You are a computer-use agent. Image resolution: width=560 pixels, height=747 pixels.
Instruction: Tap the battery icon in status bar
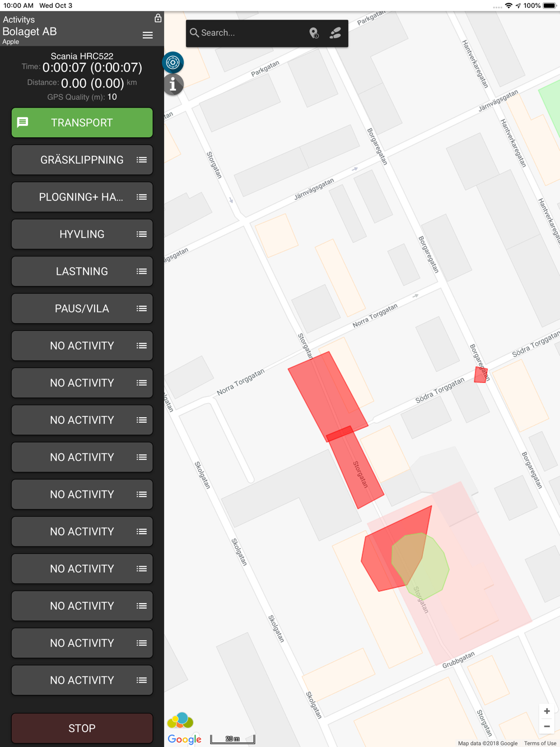549,6
